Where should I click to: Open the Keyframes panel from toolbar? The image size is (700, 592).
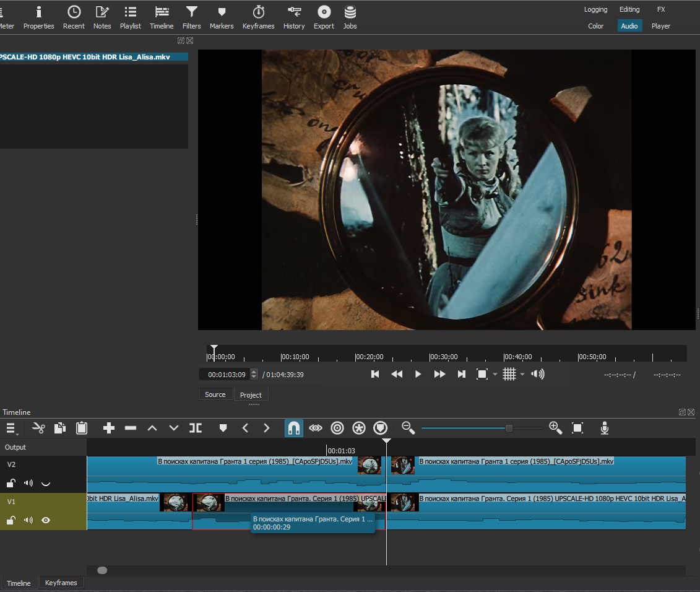[x=259, y=18]
